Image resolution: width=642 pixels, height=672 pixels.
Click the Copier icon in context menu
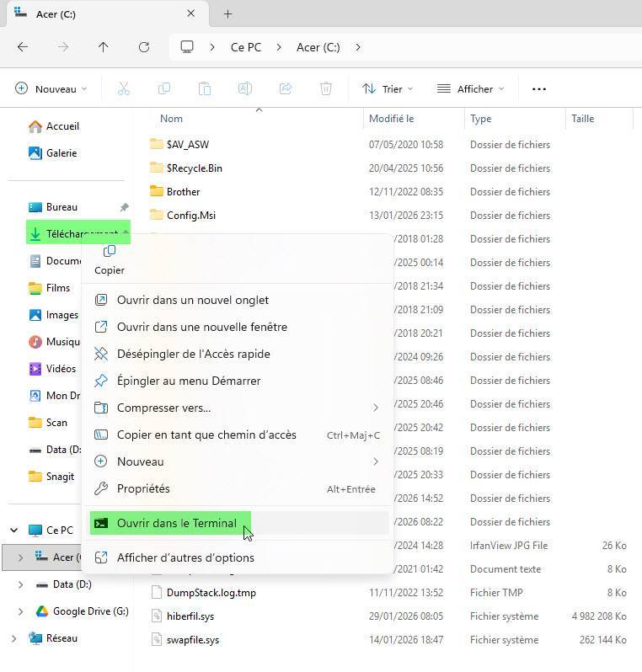tap(109, 252)
